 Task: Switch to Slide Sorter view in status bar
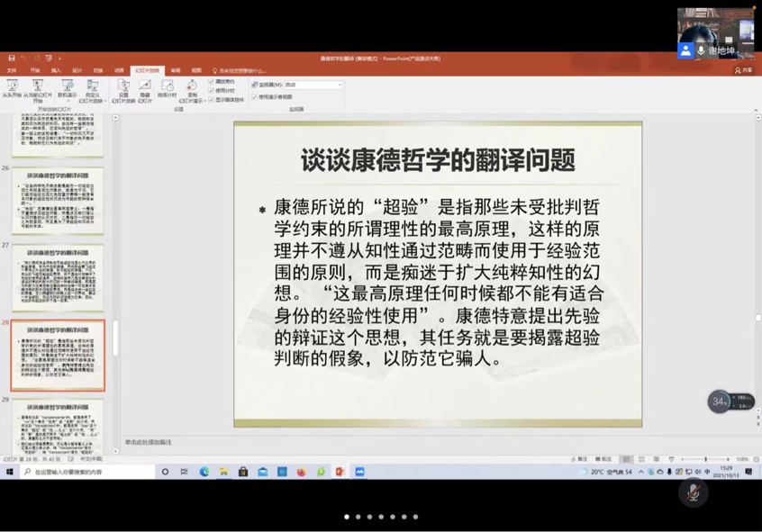tap(641, 459)
